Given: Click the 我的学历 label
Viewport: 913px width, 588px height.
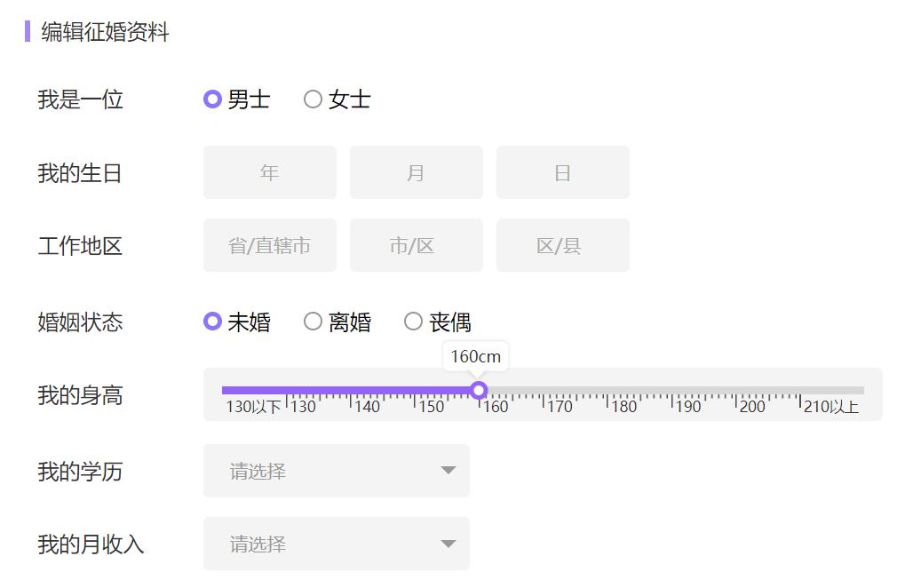Looking at the screenshot, I should coord(80,472).
